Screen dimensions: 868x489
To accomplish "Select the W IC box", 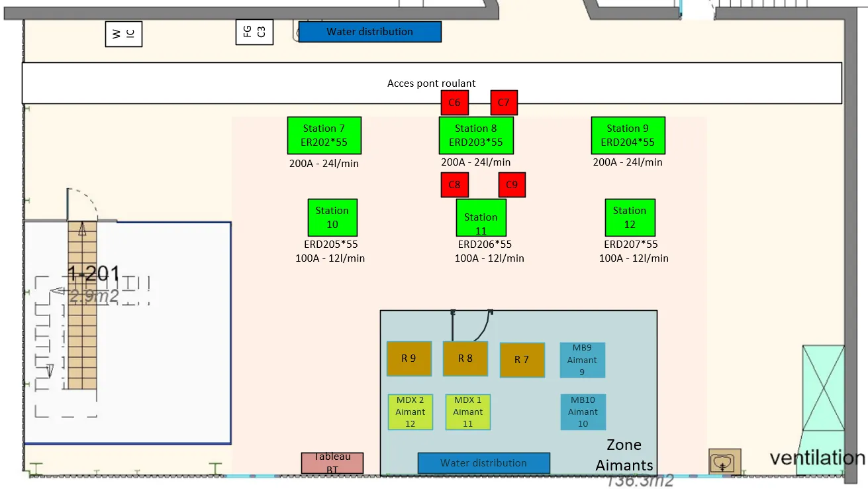I will (x=124, y=34).
